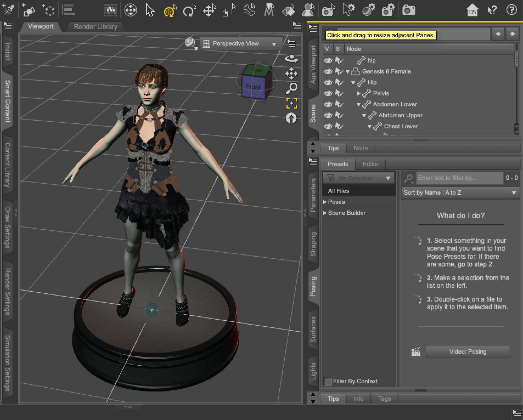Click the viewport zoom magnifier icon
The width and height of the screenshot is (523, 420).
point(291,88)
